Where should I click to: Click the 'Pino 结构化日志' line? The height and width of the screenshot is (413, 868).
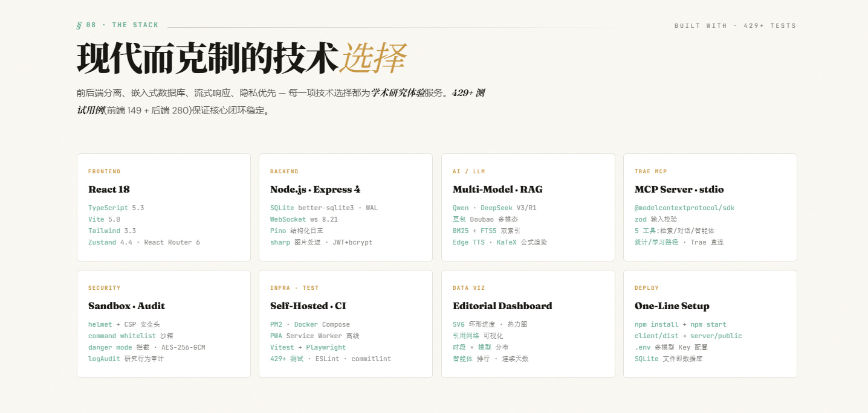tap(297, 231)
